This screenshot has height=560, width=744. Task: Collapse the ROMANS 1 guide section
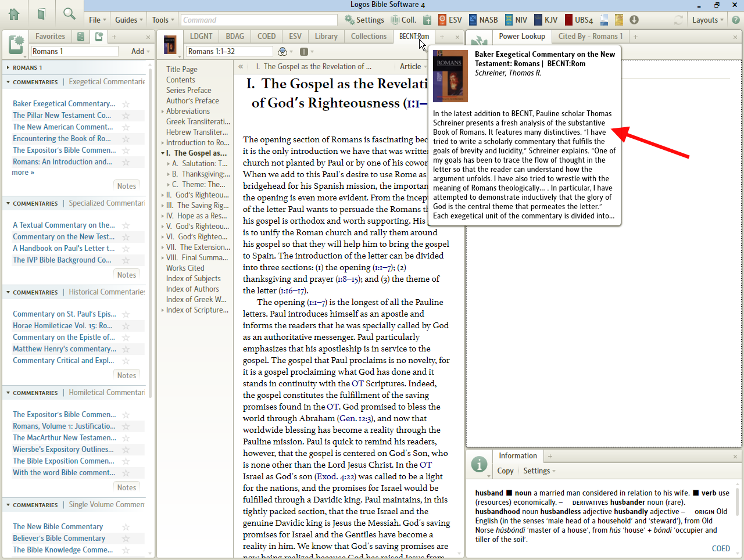click(x=8, y=67)
